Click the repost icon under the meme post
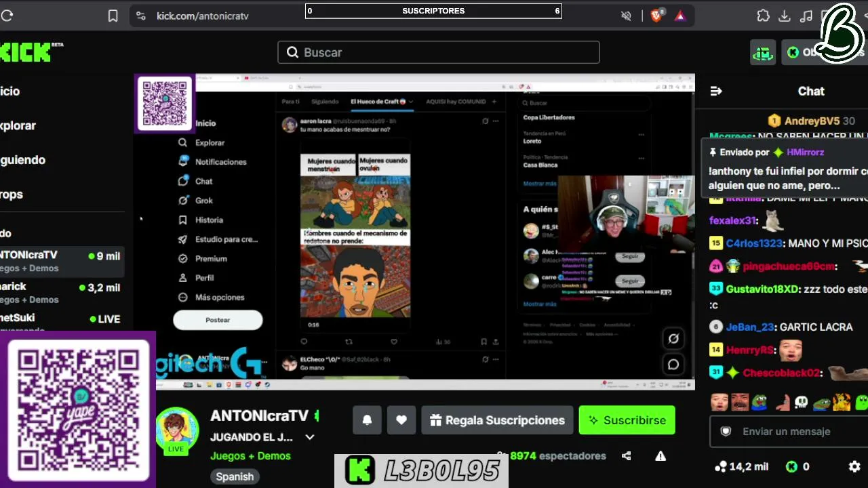The width and height of the screenshot is (868, 488). click(349, 342)
